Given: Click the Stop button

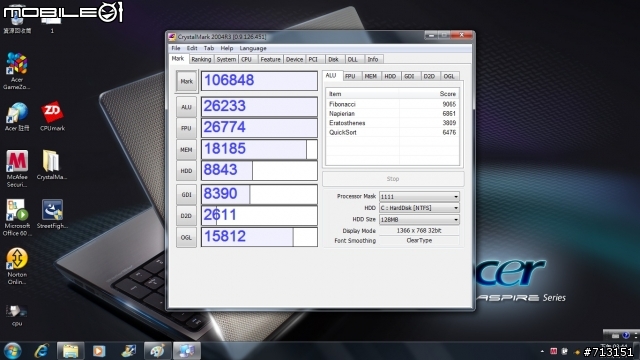Looking at the screenshot, I should pos(393,179).
